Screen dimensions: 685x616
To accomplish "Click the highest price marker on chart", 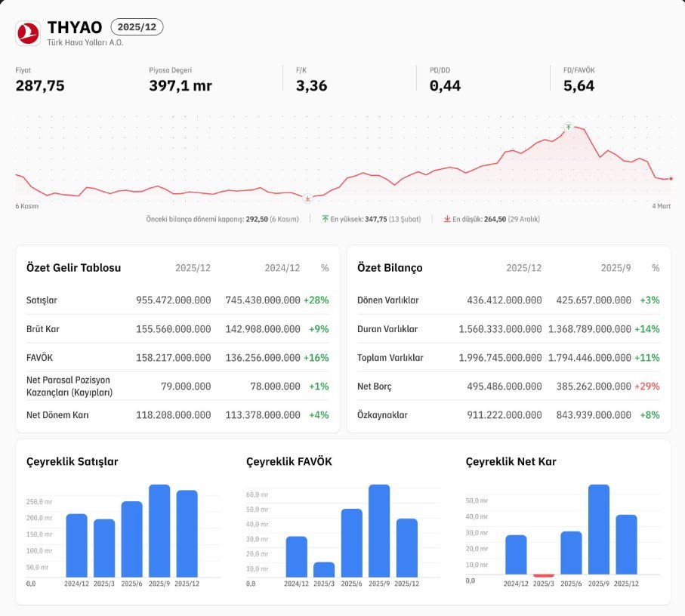I will (x=568, y=127).
